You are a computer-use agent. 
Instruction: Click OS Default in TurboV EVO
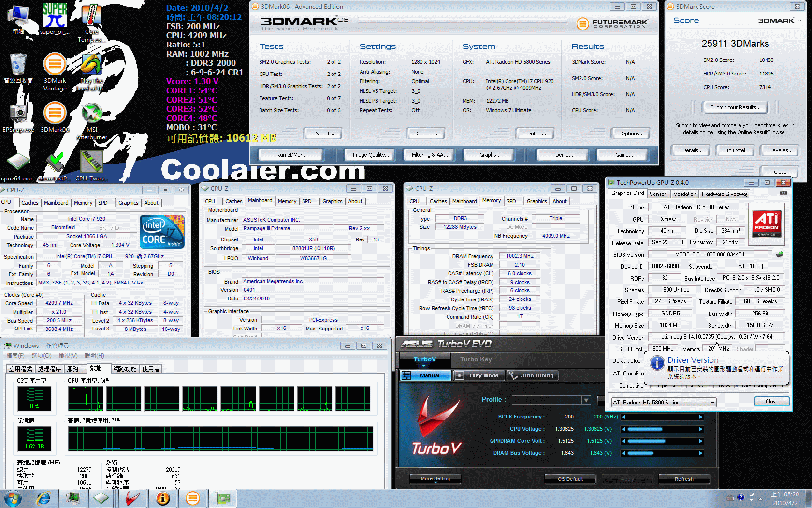[x=570, y=479]
